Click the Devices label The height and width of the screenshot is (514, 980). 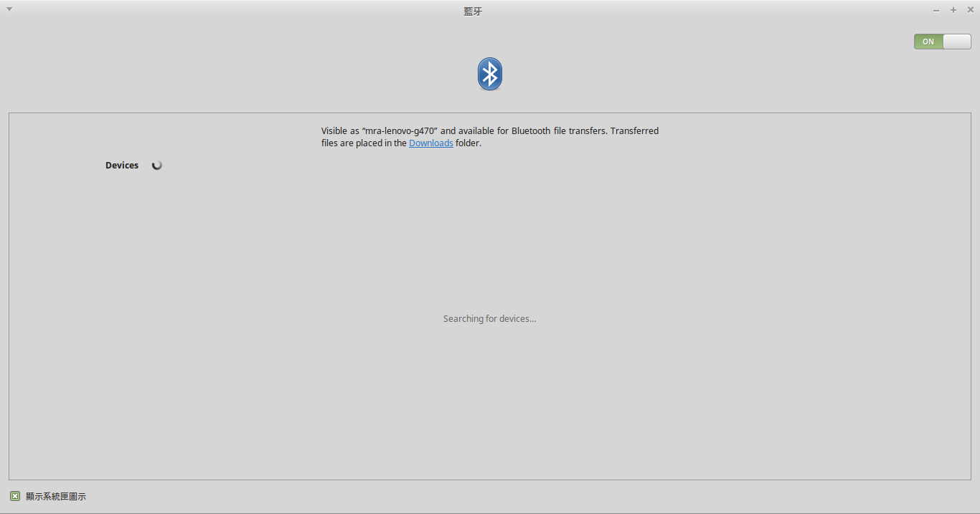coord(122,165)
